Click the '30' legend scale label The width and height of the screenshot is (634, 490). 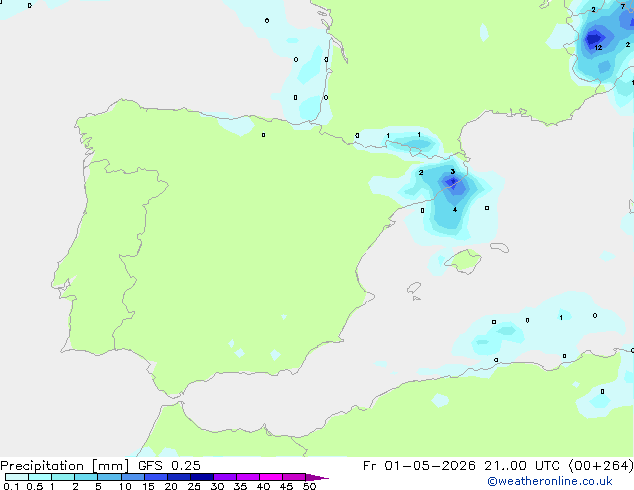[217, 486]
